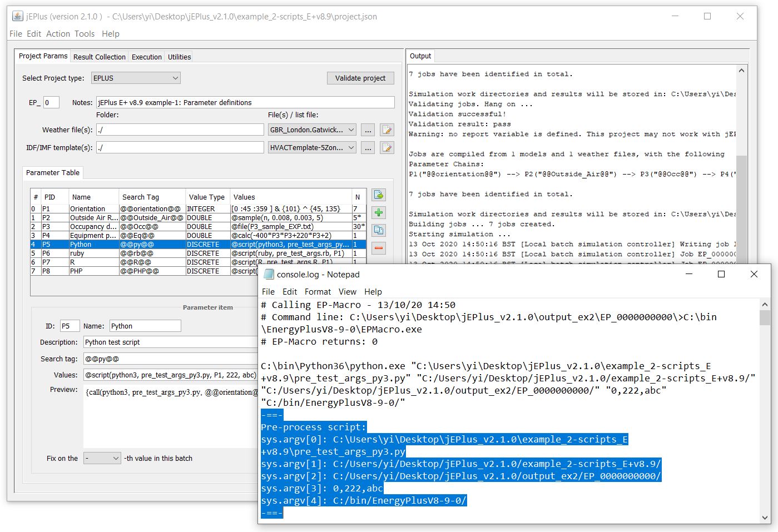
Task: Click the highlighted sys.argv[3] line in Notepad
Action: point(322,488)
